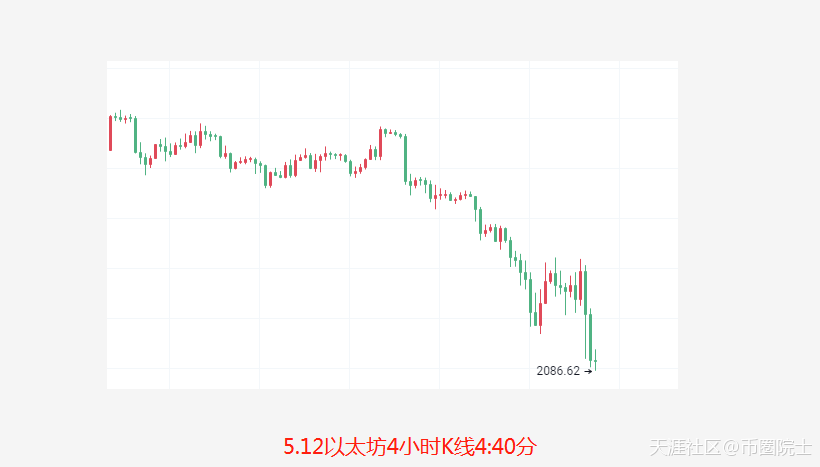Select the second candle, the tall green one at left

(136, 135)
